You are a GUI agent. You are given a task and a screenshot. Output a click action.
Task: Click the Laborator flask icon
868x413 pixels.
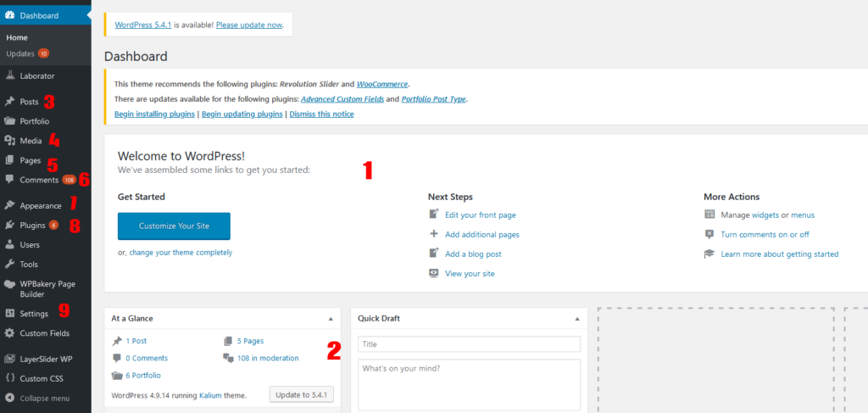[x=8, y=75]
